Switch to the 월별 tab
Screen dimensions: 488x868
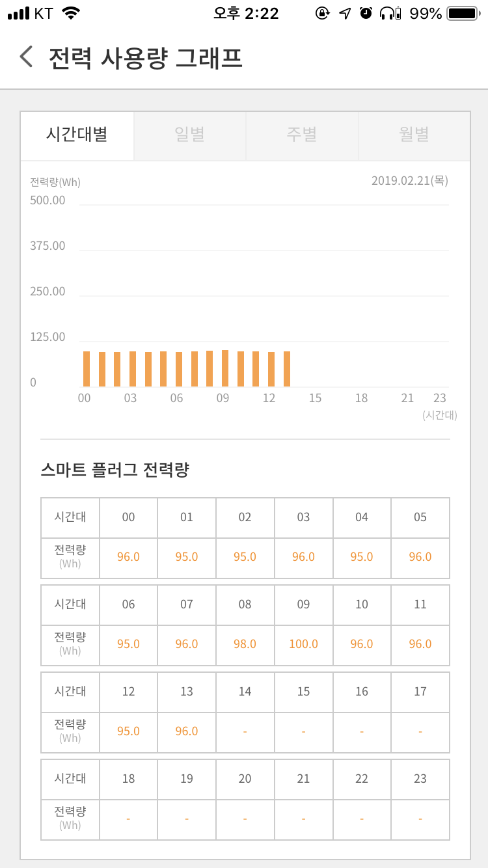414,135
